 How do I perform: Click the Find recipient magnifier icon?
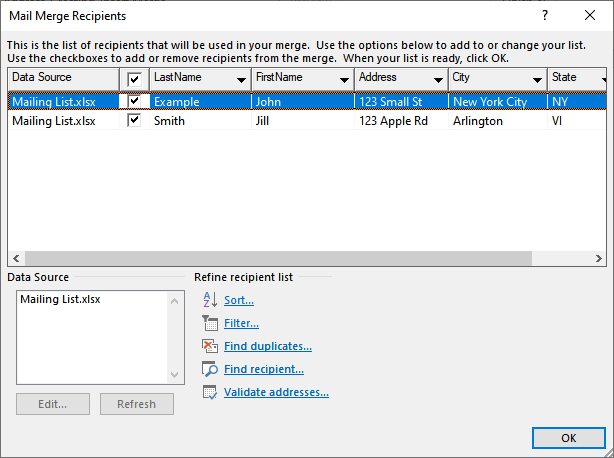[x=210, y=369]
